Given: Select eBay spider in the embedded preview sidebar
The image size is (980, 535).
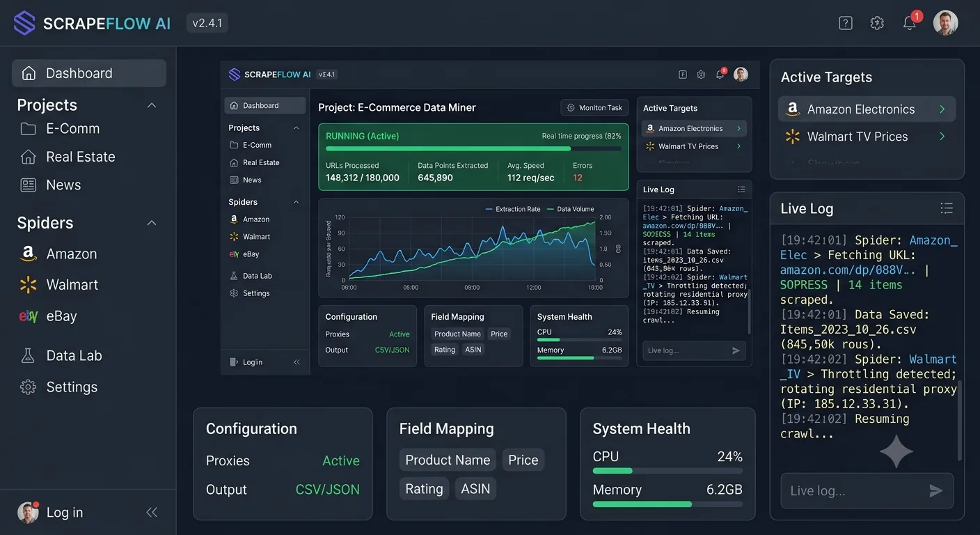Looking at the screenshot, I should (244, 254).
